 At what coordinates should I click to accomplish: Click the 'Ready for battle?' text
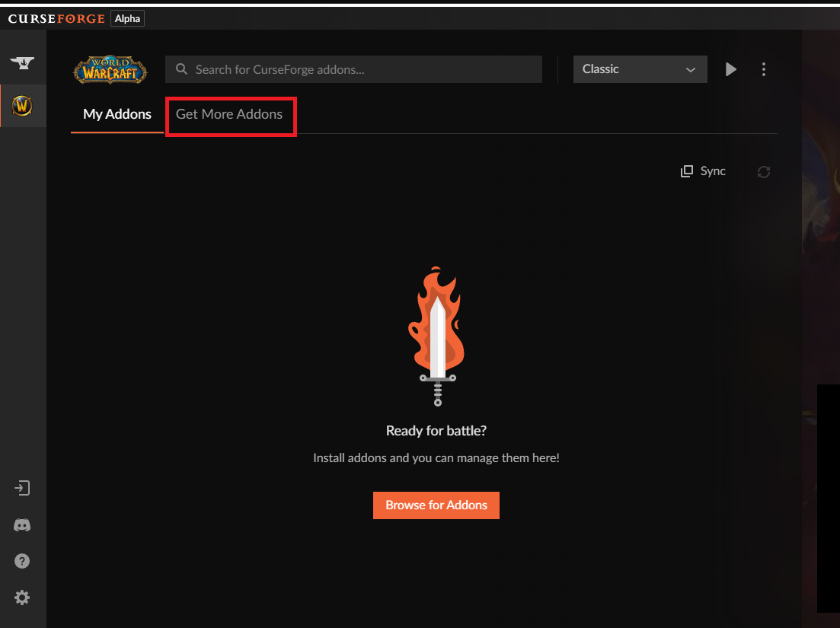tap(436, 431)
